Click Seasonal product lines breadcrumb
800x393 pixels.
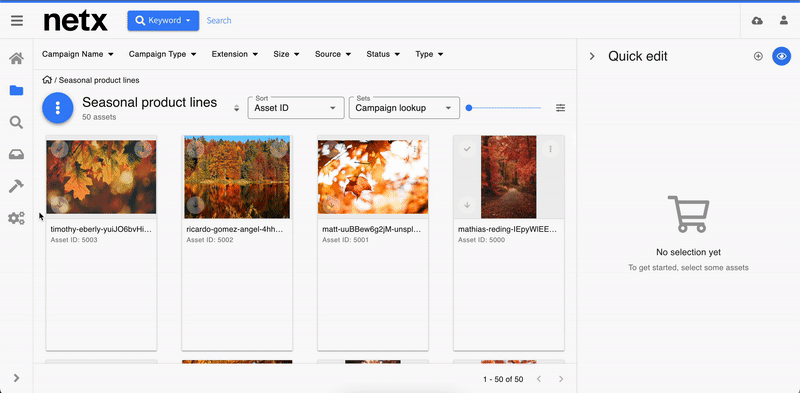coord(99,80)
